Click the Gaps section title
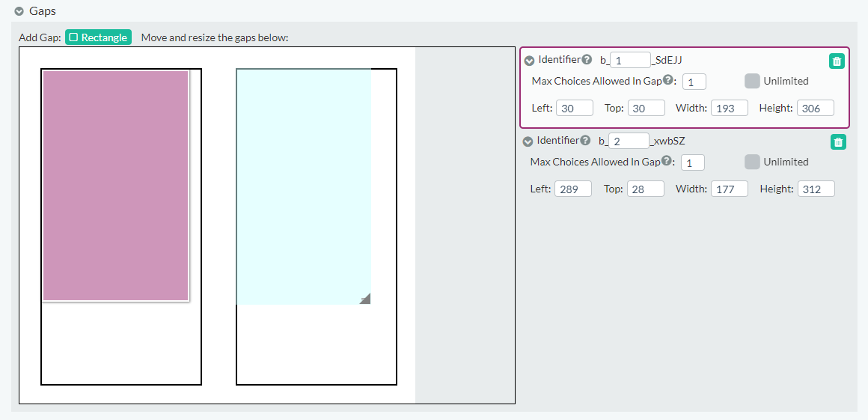The height and width of the screenshot is (420, 868). (x=43, y=11)
